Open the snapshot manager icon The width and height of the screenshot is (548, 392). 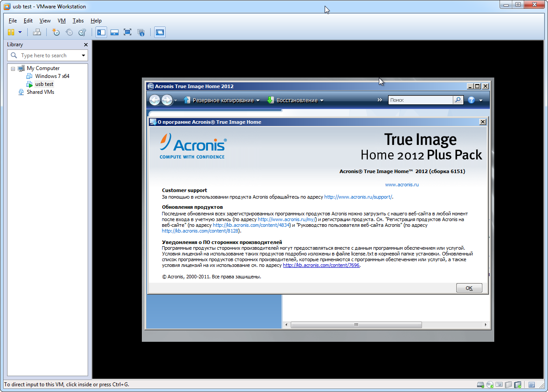[x=82, y=32]
